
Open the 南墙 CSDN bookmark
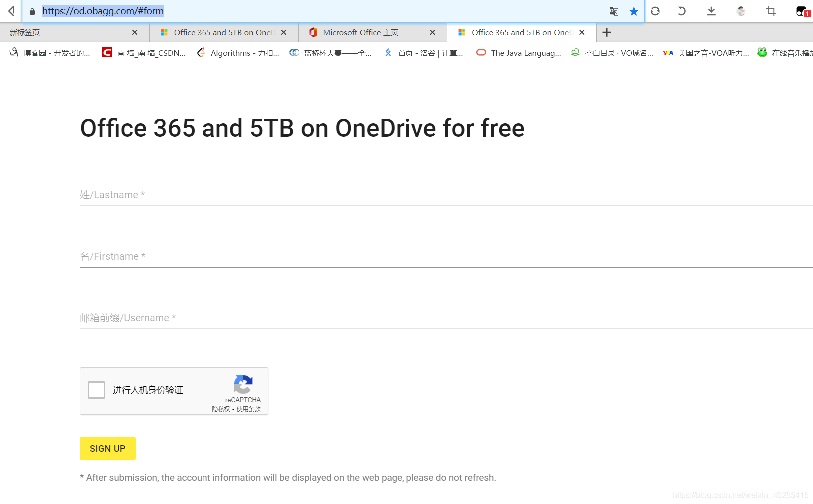(144, 53)
